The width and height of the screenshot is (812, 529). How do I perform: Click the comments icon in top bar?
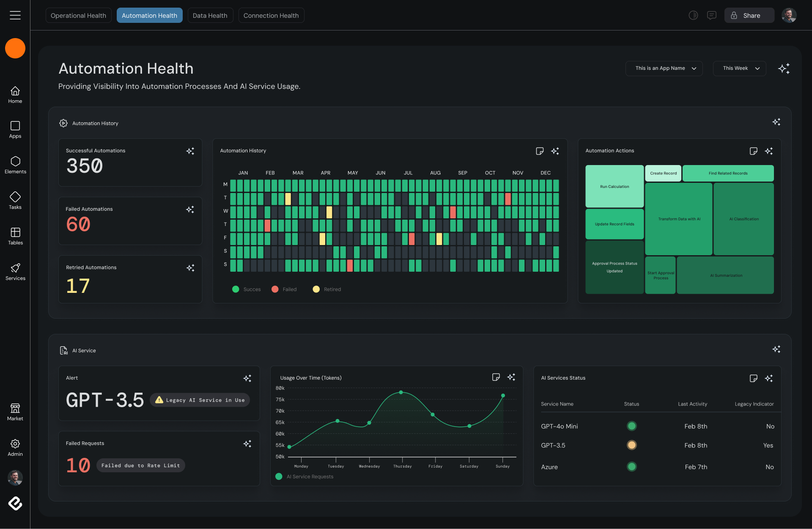point(712,15)
